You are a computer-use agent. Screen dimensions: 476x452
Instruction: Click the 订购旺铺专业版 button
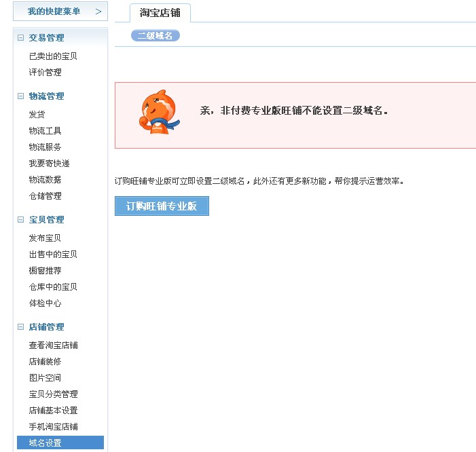coord(162,206)
